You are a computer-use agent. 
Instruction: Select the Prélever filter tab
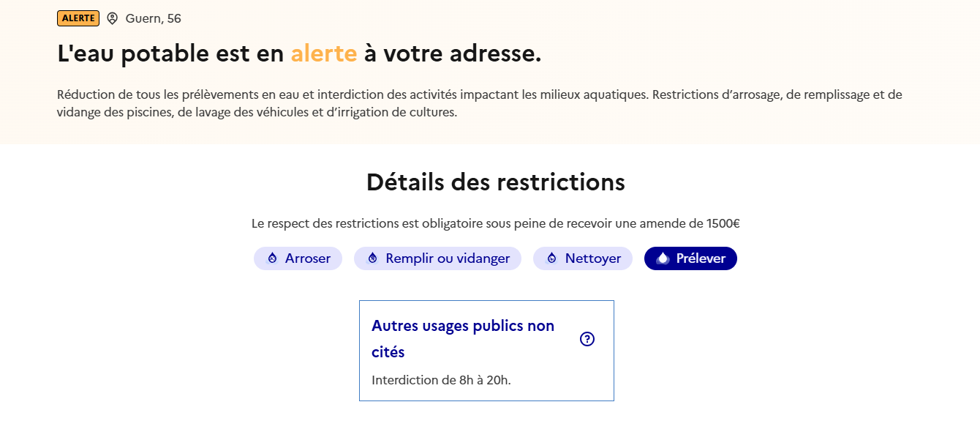(690, 258)
